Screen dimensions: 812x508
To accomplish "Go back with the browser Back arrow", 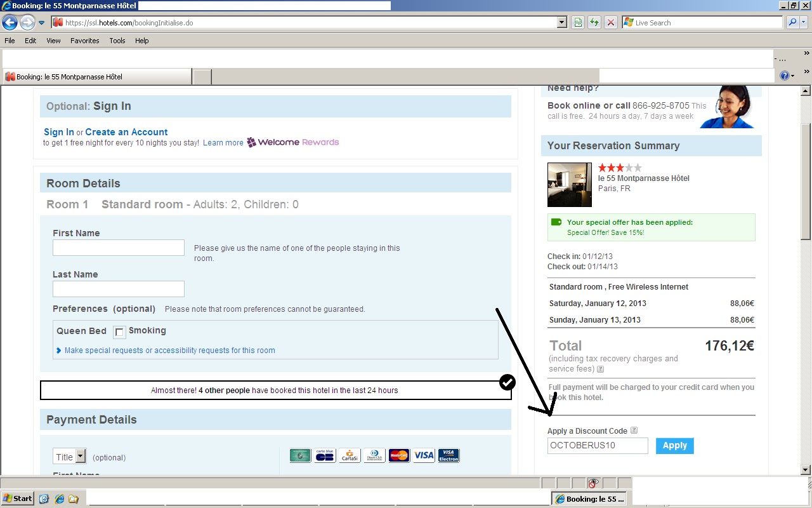I will click(x=10, y=23).
